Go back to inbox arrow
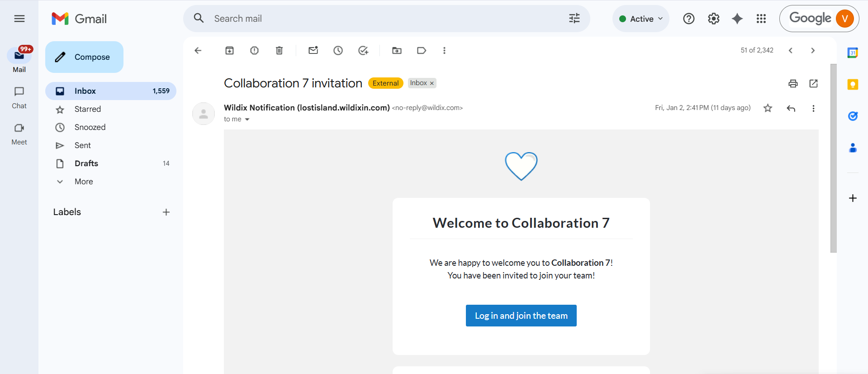Screen dimensions: 868x374 click(198, 50)
